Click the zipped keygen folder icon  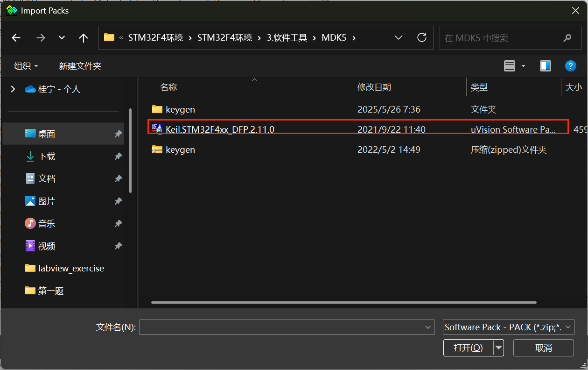click(x=157, y=149)
